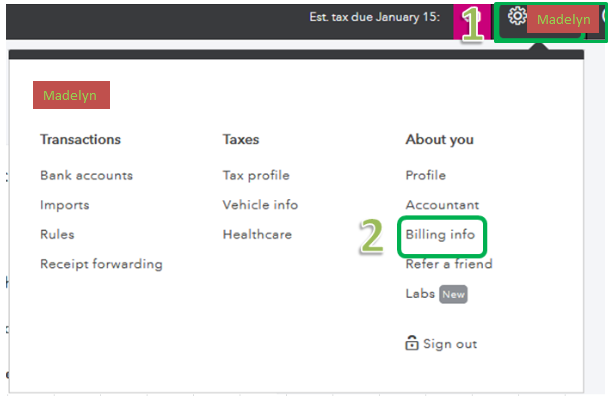The image size is (611, 400).
Task: Click the New badge beside Labs
Action: [x=453, y=294]
